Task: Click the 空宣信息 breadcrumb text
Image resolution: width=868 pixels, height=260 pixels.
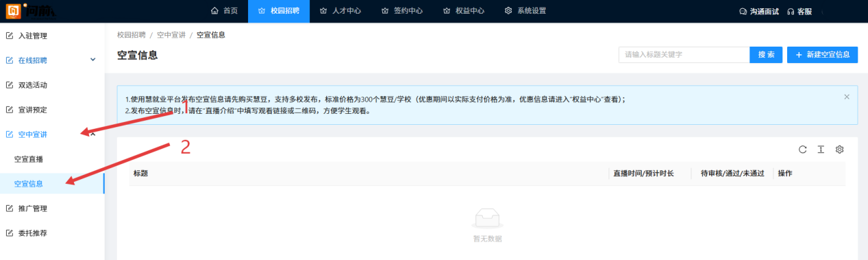Action: 211,35
